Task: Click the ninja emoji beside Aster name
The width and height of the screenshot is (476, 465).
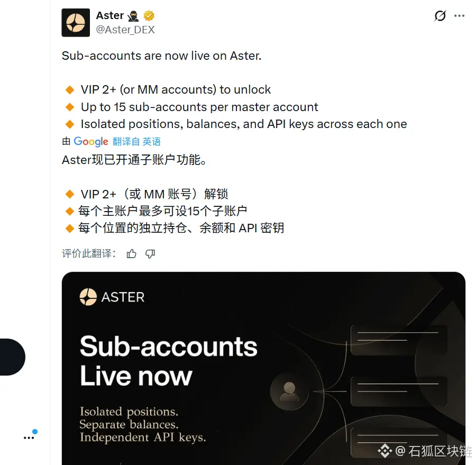Action: pos(133,16)
